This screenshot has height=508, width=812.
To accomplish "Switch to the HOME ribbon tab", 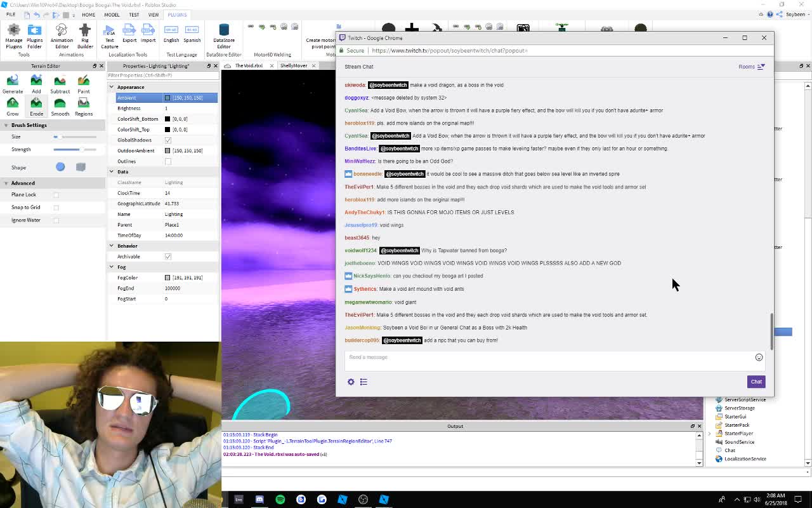I will pyautogui.click(x=88, y=15).
